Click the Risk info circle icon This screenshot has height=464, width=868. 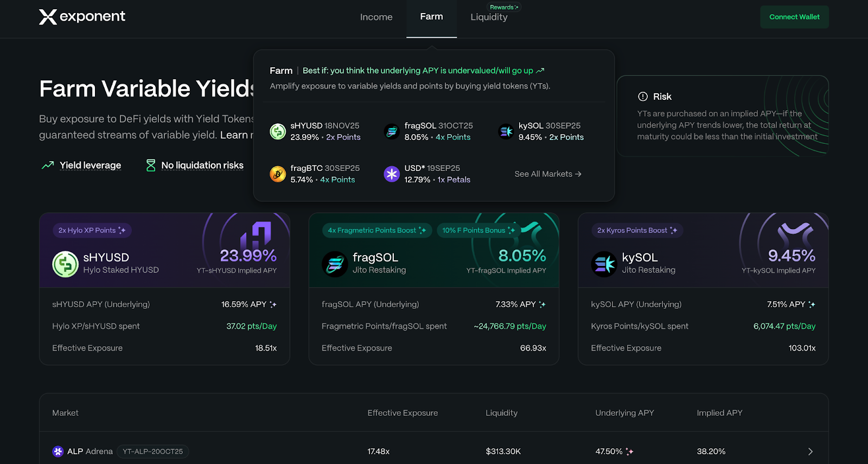[x=643, y=97]
